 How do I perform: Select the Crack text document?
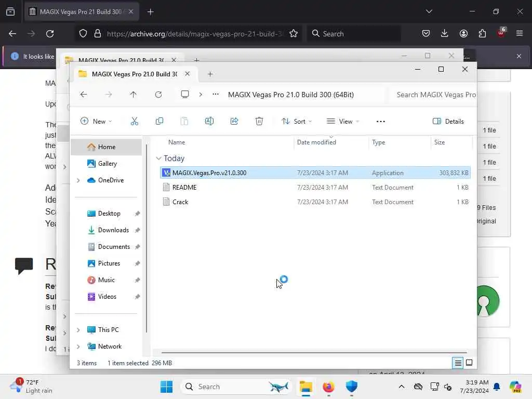coord(315,202)
